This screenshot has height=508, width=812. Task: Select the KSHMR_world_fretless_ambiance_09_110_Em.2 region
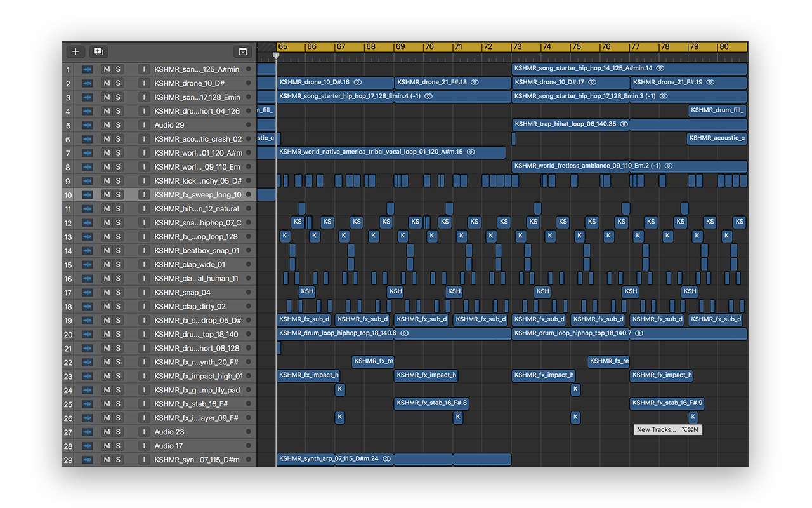tap(629, 166)
